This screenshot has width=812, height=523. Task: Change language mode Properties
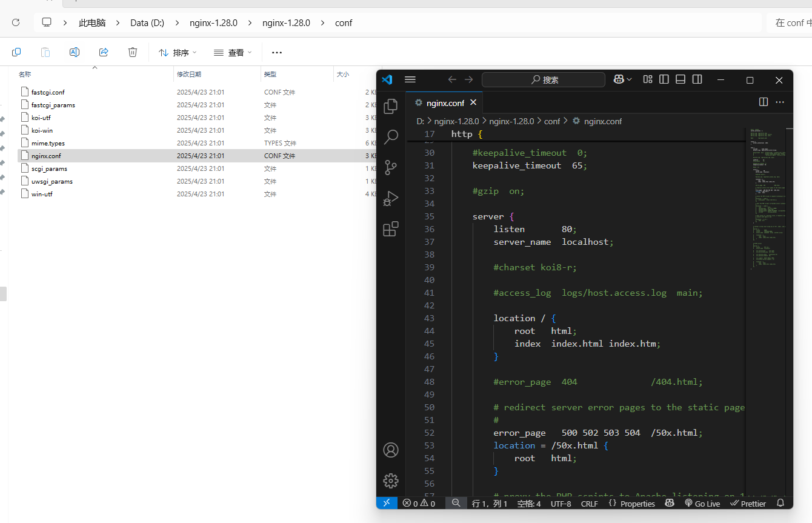(632, 504)
